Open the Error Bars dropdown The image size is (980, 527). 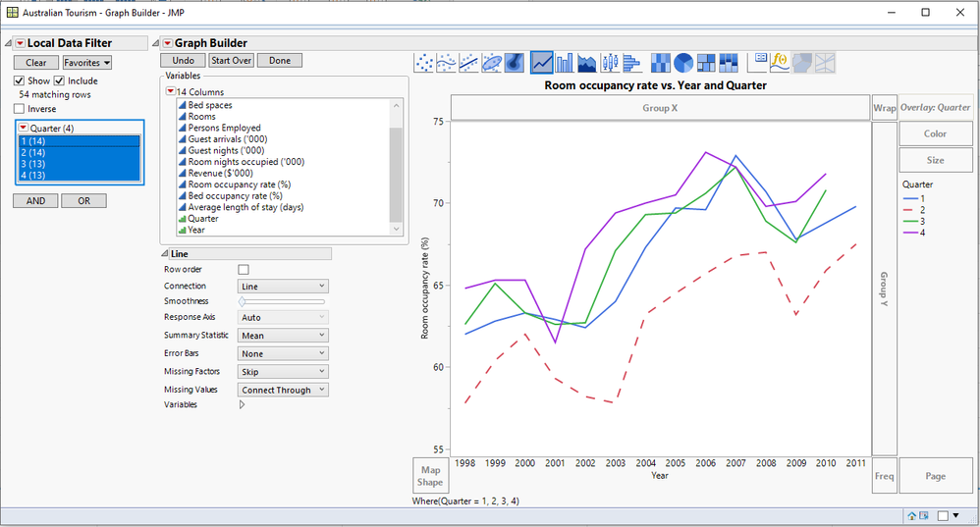(x=283, y=353)
